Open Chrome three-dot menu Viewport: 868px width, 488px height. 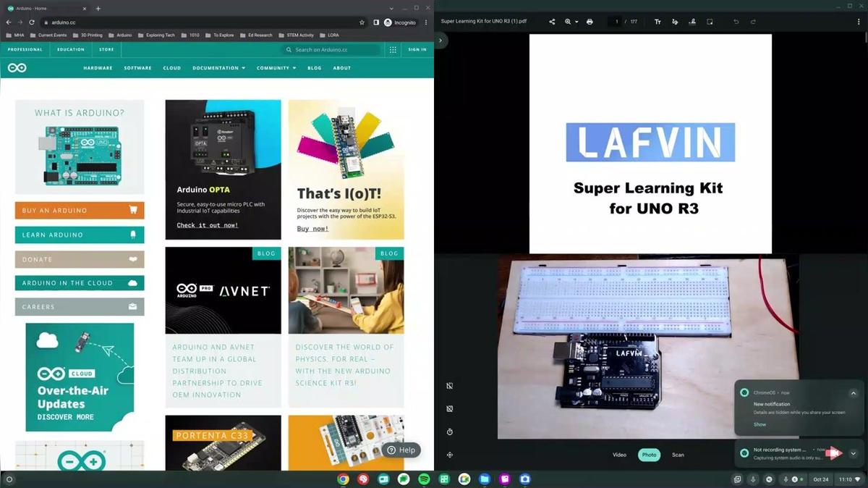coord(426,22)
